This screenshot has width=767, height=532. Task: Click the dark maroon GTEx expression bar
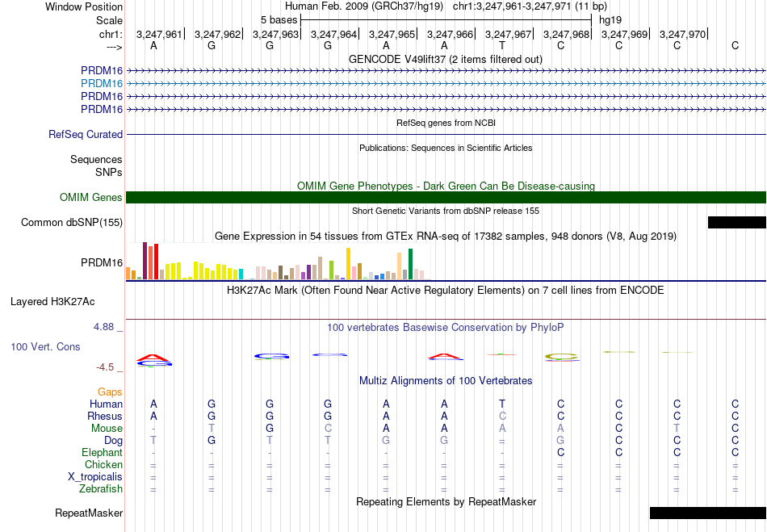145,261
